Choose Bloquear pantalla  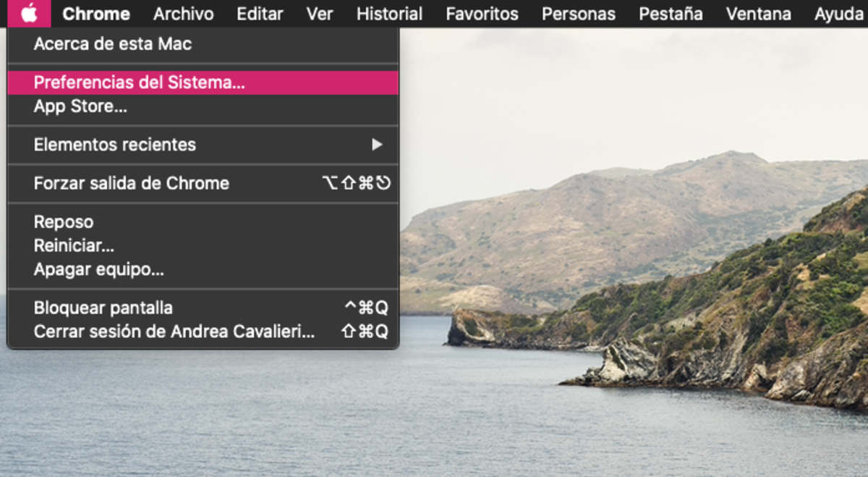click(x=103, y=308)
